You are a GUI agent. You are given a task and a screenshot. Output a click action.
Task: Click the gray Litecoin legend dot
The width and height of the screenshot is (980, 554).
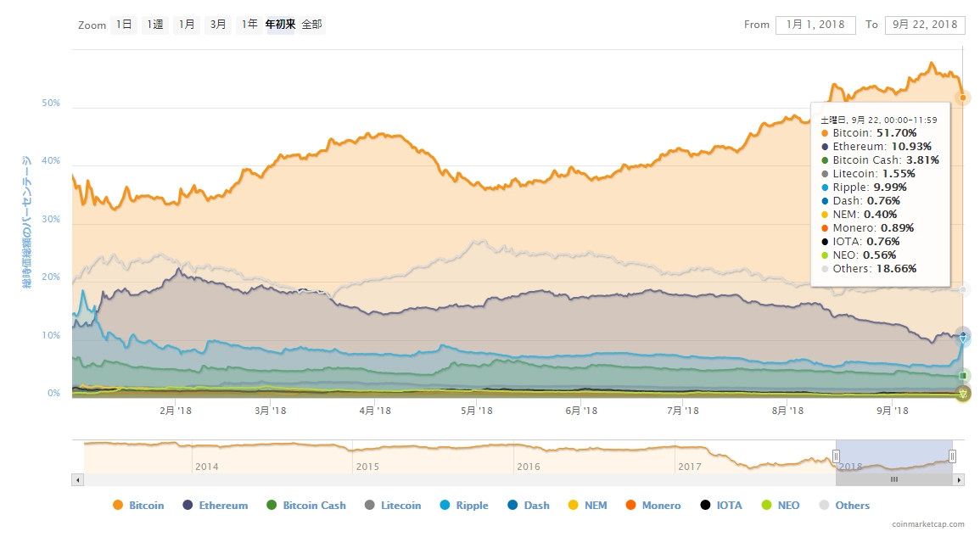tap(369, 506)
